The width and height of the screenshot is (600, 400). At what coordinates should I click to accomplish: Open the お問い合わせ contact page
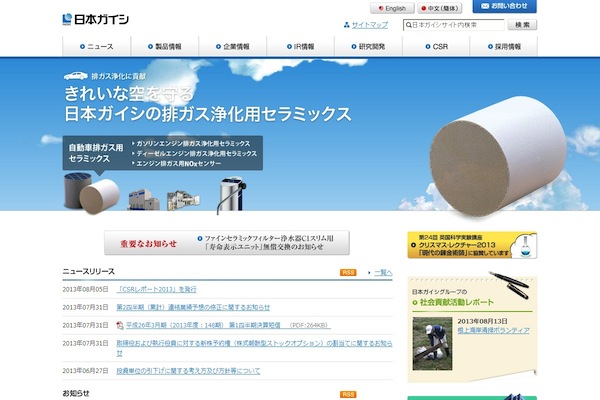(x=504, y=6)
